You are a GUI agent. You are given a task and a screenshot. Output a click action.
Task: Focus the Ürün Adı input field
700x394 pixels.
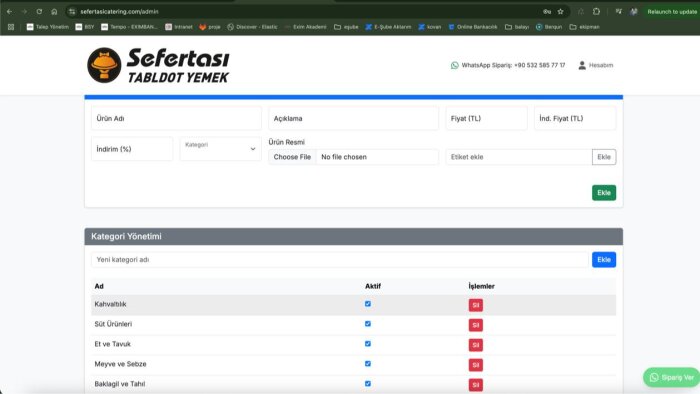pyautogui.click(x=176, y=118)
